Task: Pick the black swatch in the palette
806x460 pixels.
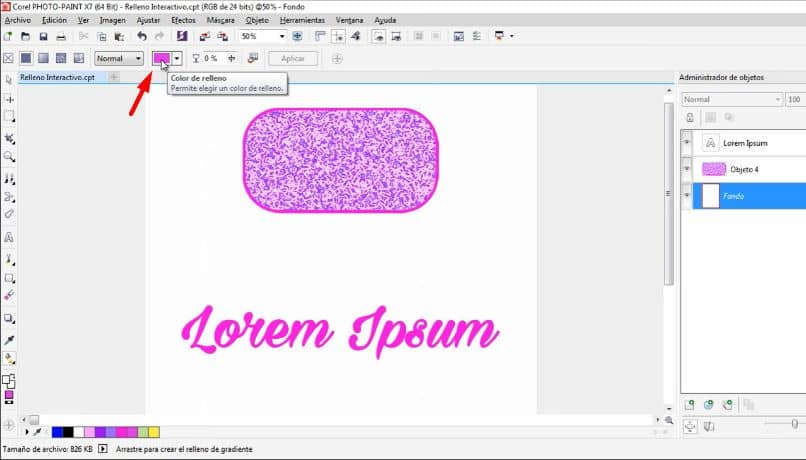Action: [68, 432]
